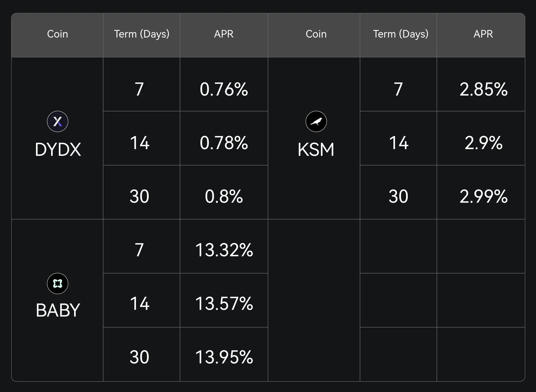Select BABY APR value 13.57%

[x=224, y=304]
